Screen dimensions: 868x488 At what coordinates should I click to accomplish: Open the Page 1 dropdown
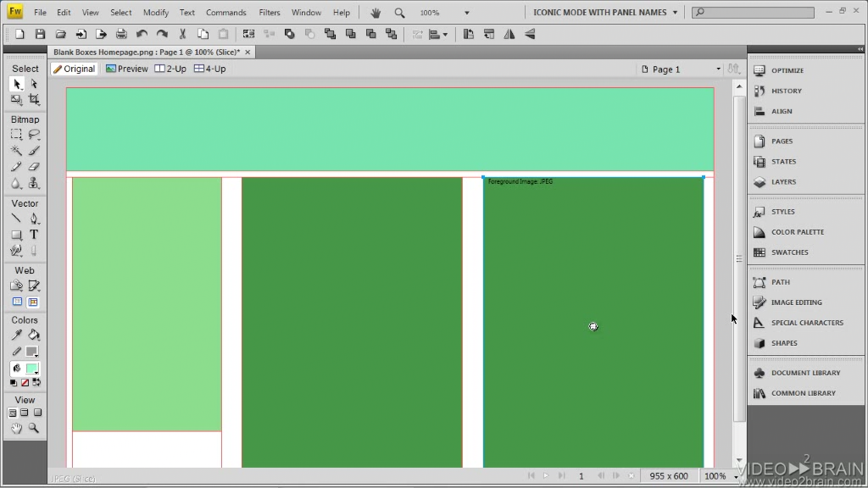(x=682, y=69)
